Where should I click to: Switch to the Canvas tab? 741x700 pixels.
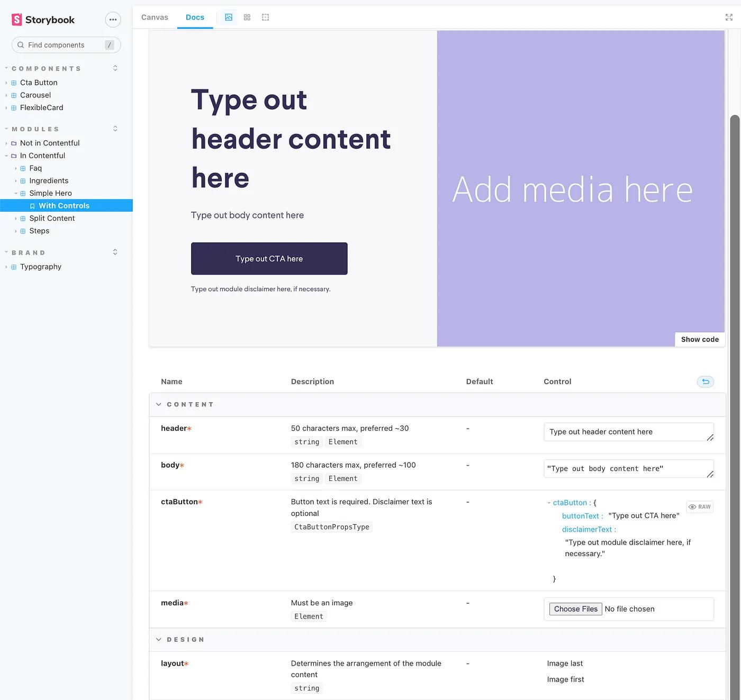(x=154, y=17)
